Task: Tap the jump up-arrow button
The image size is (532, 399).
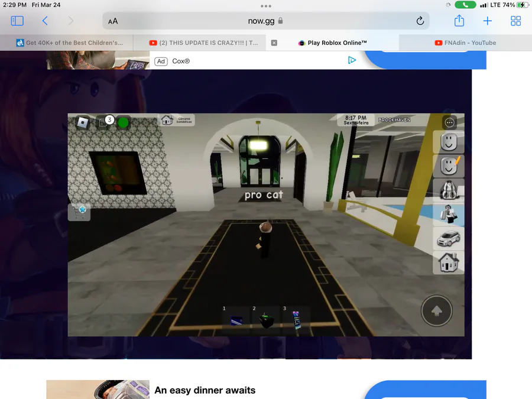Action: pos(437,311)
